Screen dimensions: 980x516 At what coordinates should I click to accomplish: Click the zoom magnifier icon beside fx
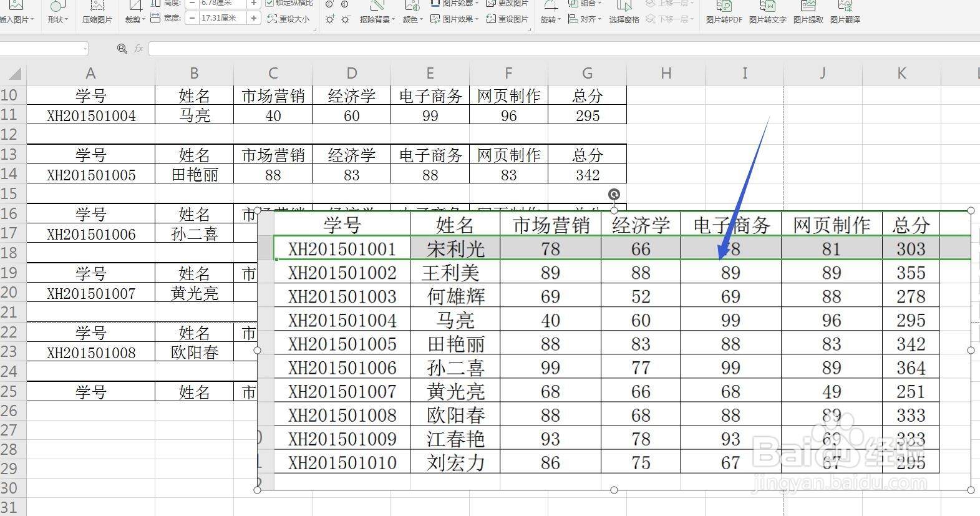coord(122,49)
